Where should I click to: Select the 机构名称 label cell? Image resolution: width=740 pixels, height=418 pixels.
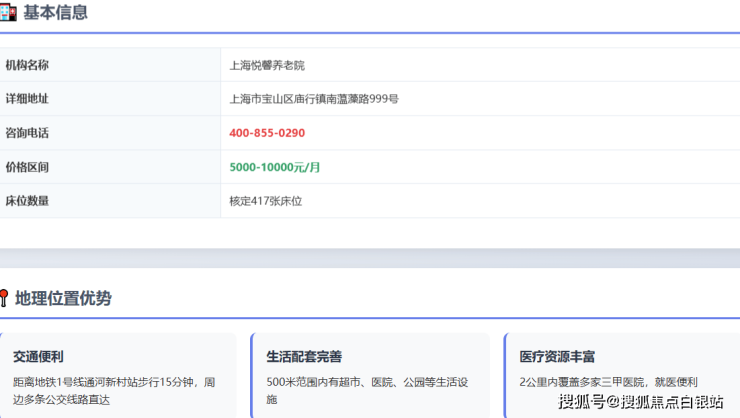pos(27,65)
